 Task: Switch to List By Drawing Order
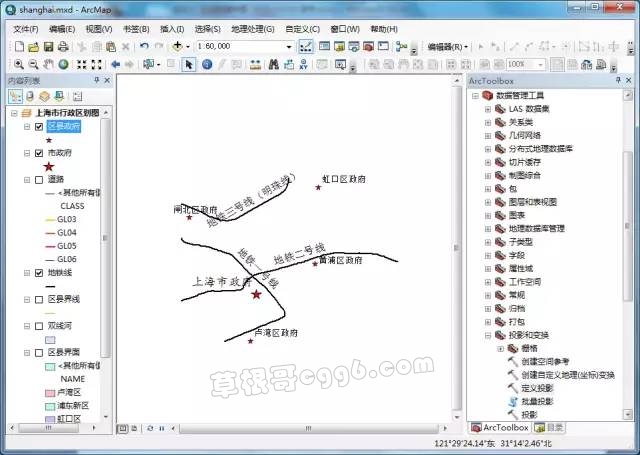pyautogui.click(x=16, y=96)
